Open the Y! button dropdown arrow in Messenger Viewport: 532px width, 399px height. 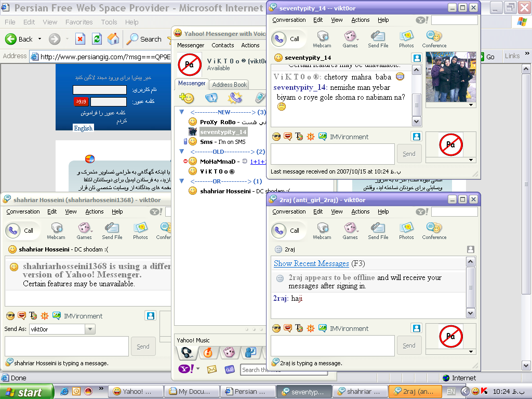pyautogui.click(x=198, y=368)
